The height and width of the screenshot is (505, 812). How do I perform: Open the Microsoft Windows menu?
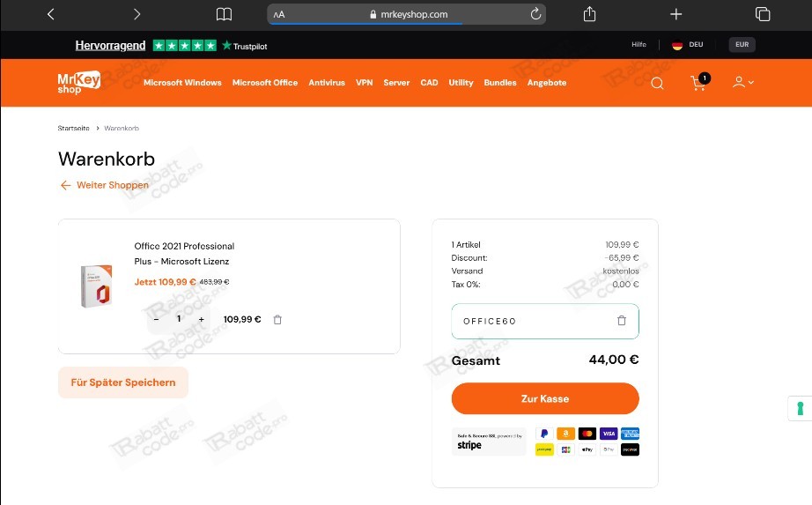pos(182,83)
